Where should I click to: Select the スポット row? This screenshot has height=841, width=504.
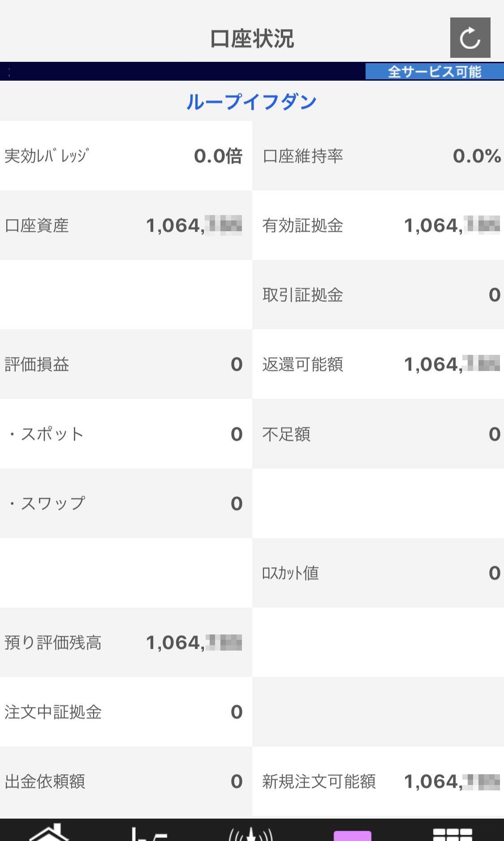click(x=126, y=434)
